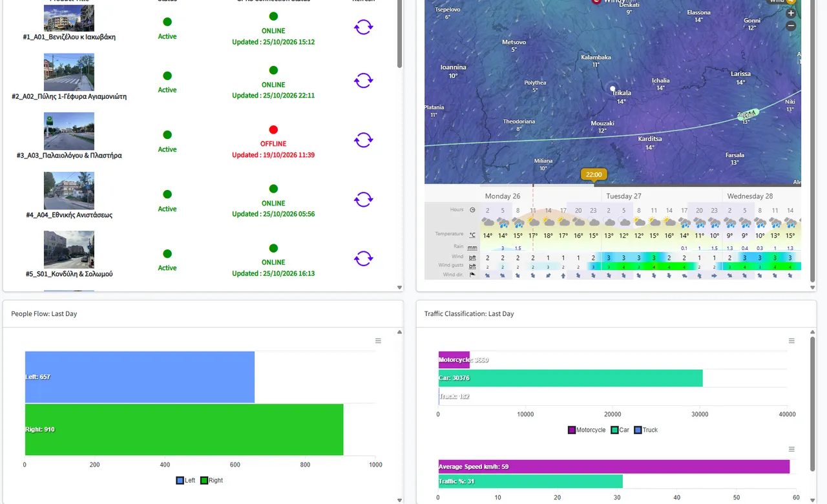
Task: Click the red OFFLINE status text
Action: (273, 143)
